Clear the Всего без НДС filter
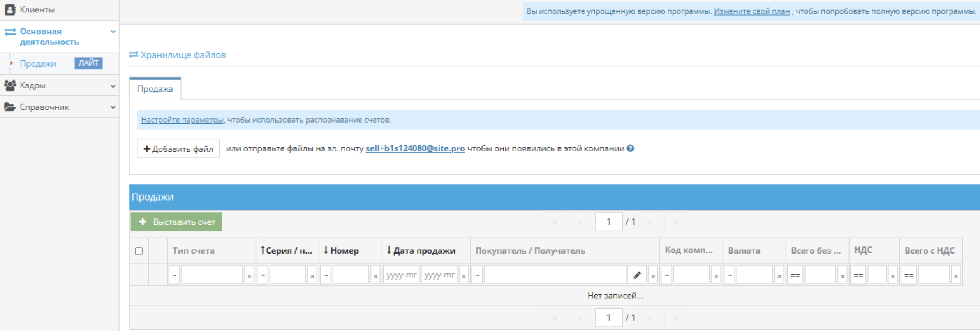 click(843, 276)
